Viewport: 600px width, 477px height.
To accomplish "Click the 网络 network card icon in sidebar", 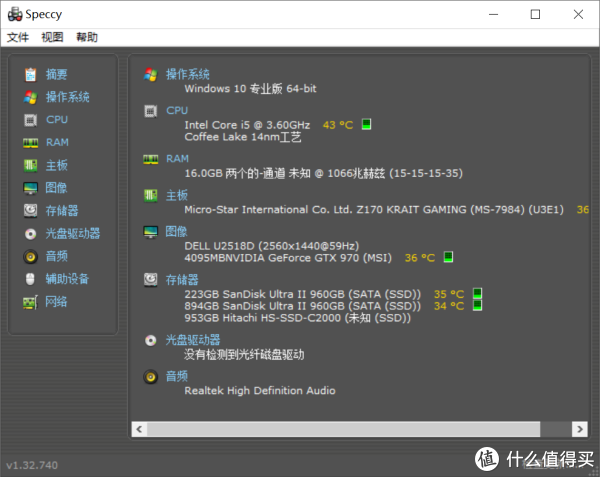I will 31,302.
